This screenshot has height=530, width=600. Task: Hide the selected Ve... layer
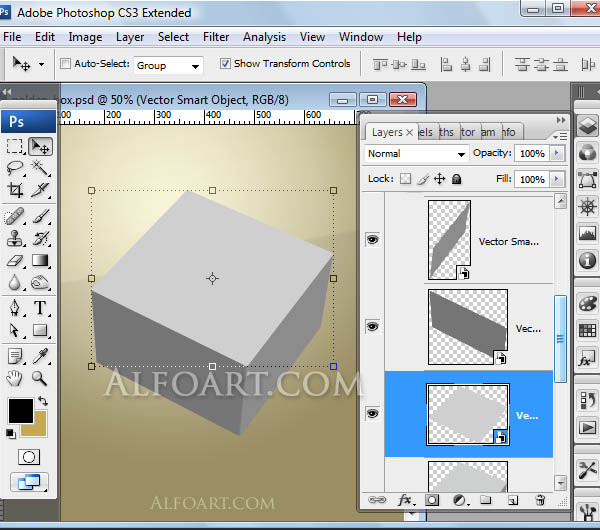click(x=372, y=414)
